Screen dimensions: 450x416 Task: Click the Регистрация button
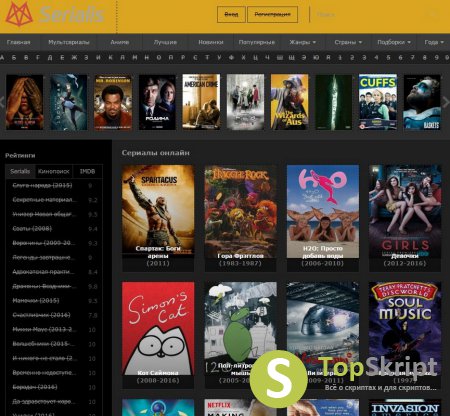pos(272,14)
